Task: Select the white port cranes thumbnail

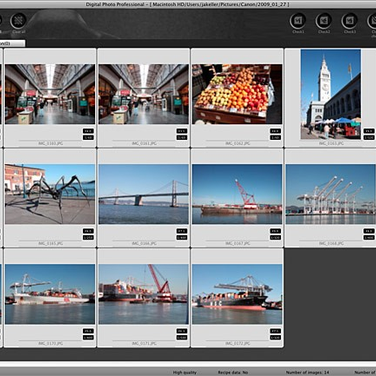Action: click(331, 194)
